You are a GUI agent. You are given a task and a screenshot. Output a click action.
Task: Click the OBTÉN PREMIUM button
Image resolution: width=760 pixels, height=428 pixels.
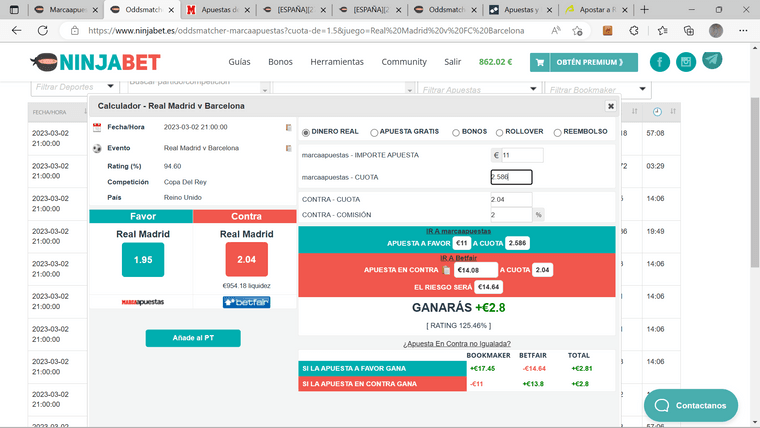(x=584, y=62)
